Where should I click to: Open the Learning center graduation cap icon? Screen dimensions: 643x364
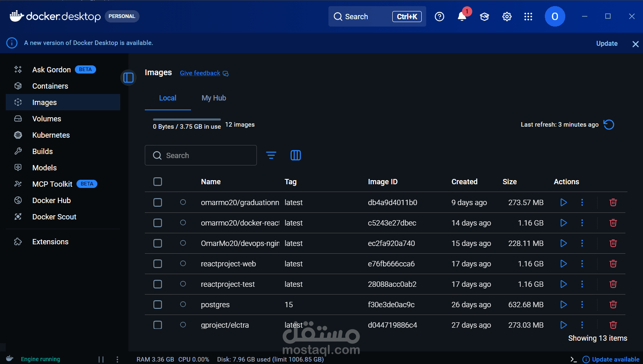click(484, 16)
